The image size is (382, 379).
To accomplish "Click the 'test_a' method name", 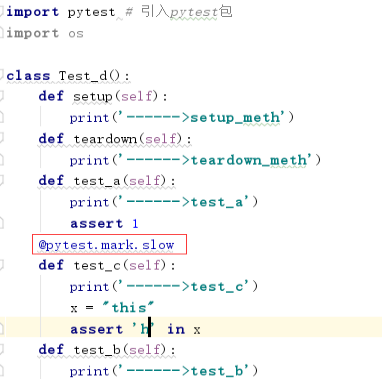I will 97,181.
